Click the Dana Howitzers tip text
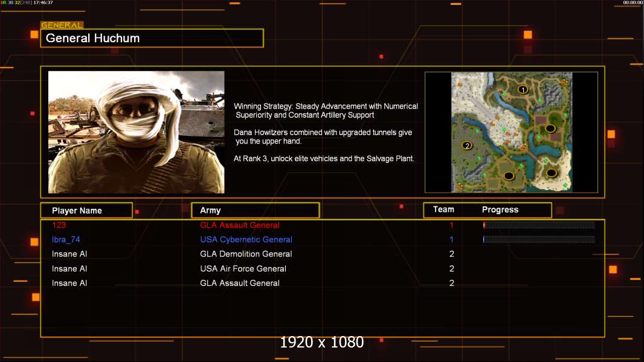This screenshot has height=362, width=644. [x=323, y=136]
